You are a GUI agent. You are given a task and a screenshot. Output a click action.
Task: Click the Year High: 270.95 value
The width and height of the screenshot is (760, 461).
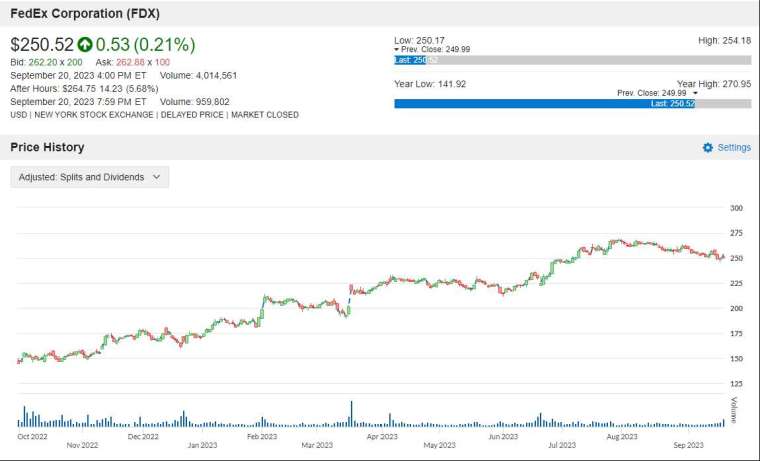tap(714, 84)
